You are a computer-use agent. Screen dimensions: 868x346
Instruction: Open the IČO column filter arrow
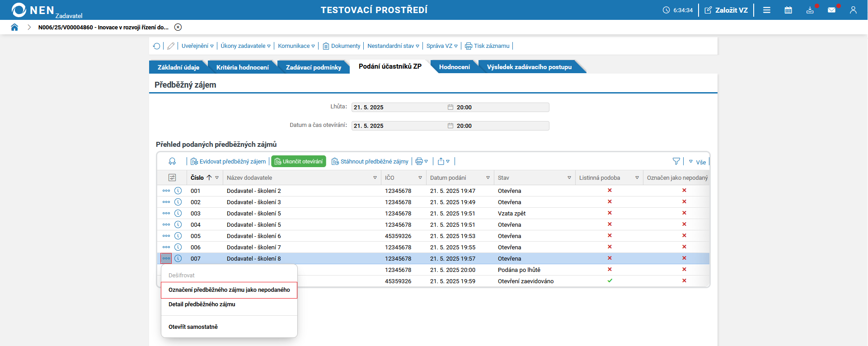[x=420, y=178]
